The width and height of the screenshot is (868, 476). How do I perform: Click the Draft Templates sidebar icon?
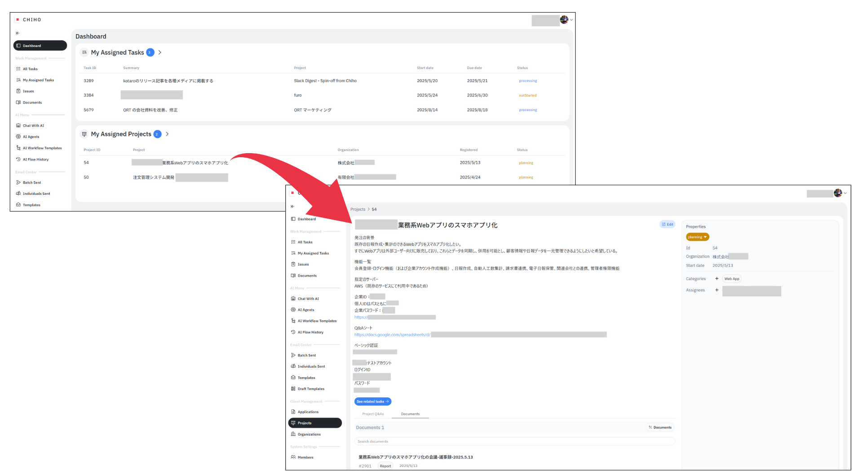click(x=293, y=389)
